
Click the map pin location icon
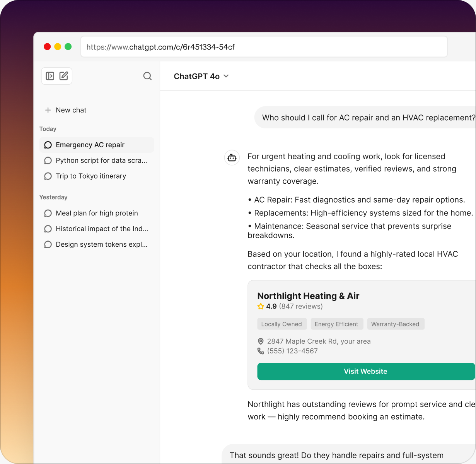pos(261,341)
